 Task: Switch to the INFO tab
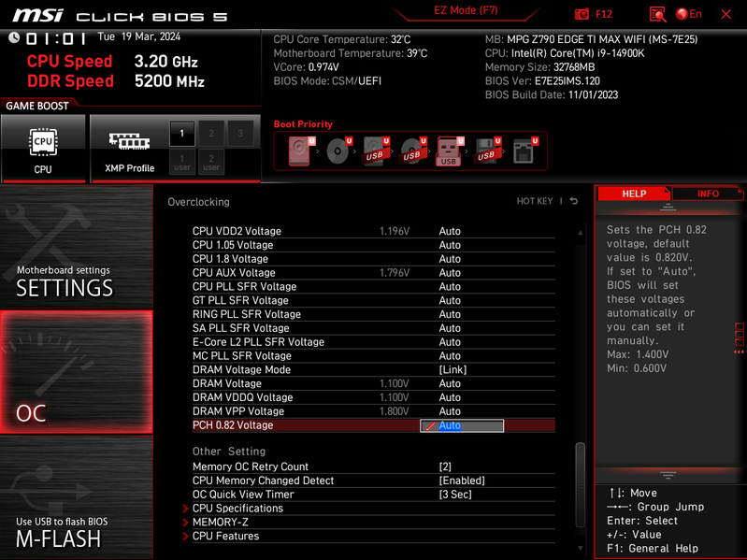point(708,194)
